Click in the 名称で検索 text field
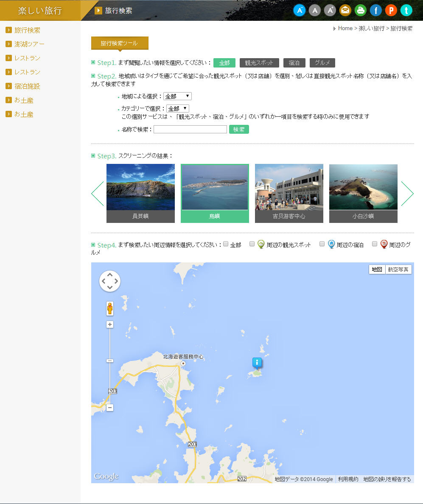Viewport: 423px width, 504px height. [190, 129]
